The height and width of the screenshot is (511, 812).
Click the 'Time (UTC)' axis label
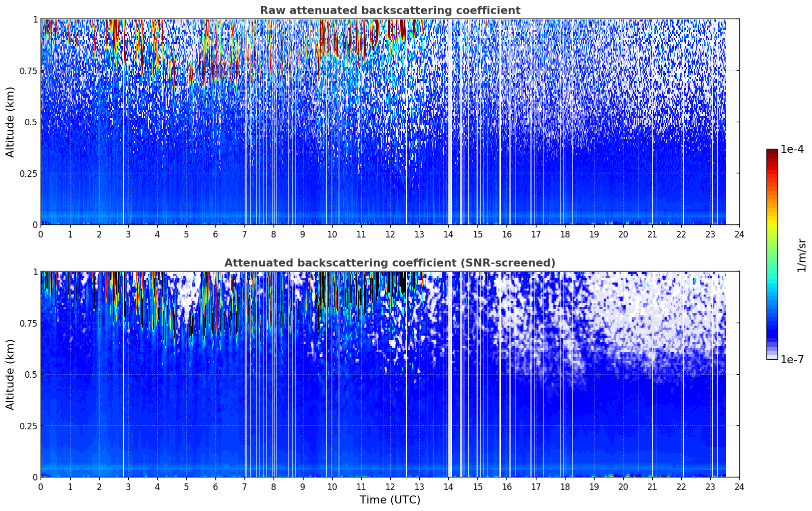click(390, 500)
